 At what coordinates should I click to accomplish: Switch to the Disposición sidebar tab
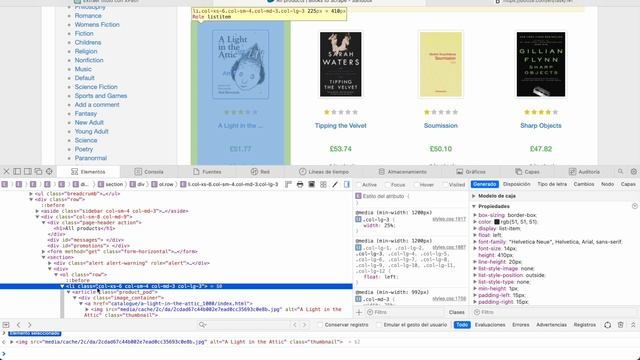(x=516, y=184)
